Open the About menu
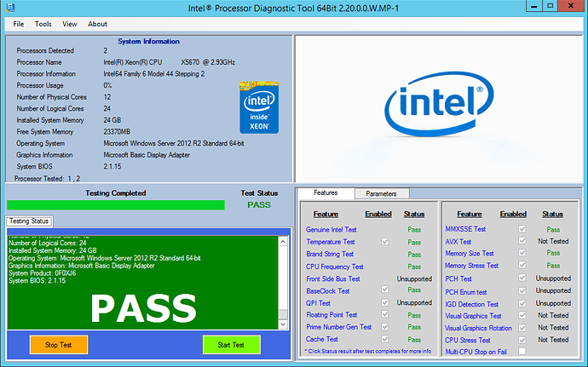Image resolution: width=588 pixels, height=367 pixels. 97,24
